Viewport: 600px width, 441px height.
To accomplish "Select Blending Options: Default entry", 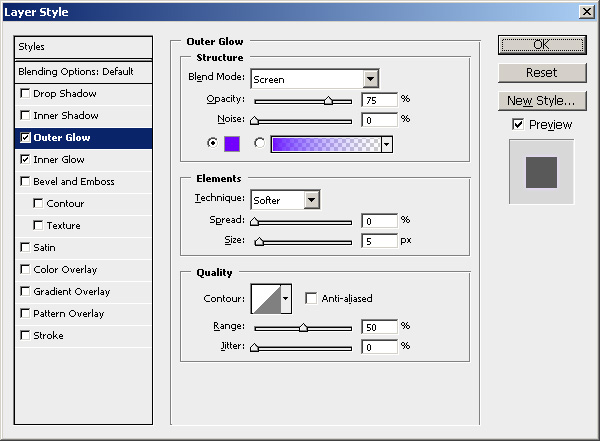I will pyautogui.click(x=83, y=72).
